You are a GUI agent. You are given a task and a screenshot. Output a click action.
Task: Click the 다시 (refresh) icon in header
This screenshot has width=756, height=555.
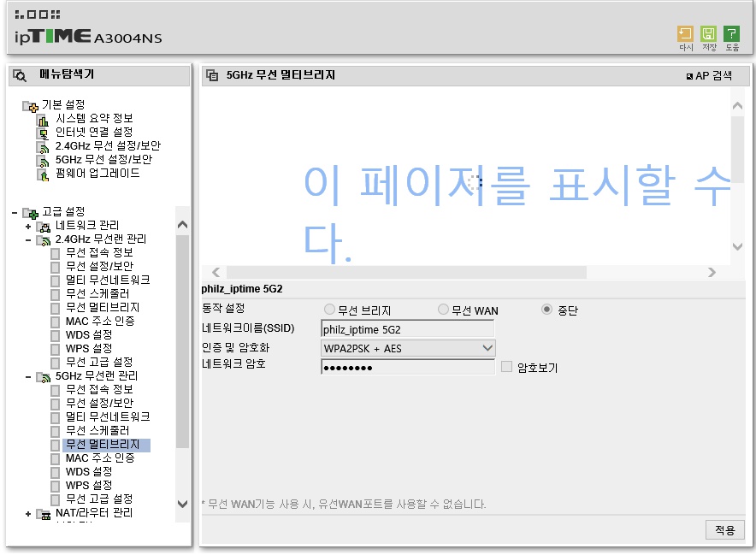[x=685, y=33]
